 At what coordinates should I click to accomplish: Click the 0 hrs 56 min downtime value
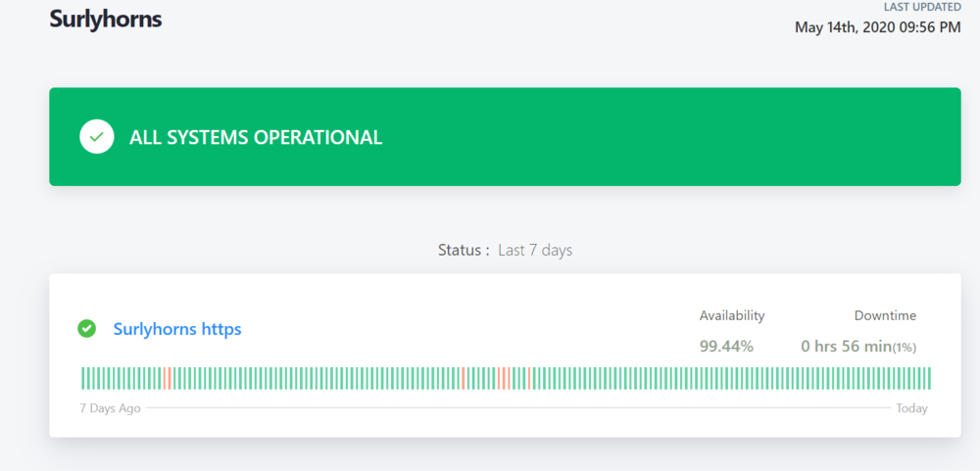coord(844,346)
